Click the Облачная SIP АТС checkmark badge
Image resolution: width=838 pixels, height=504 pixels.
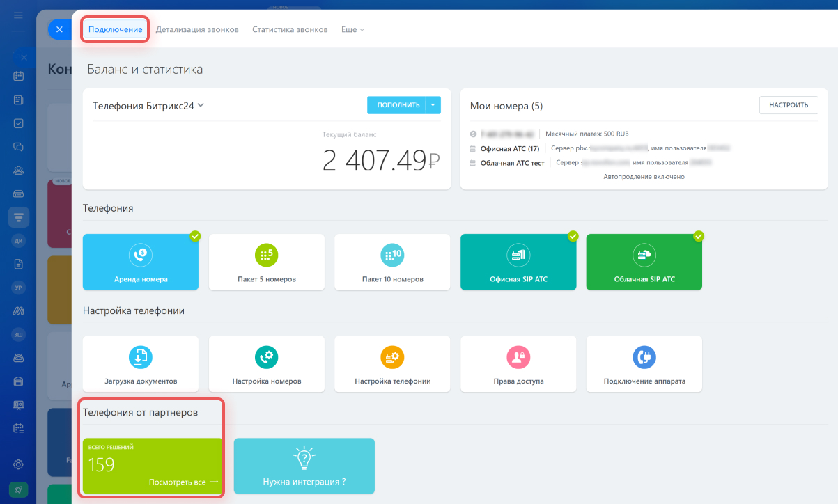(x=699, y=237)
